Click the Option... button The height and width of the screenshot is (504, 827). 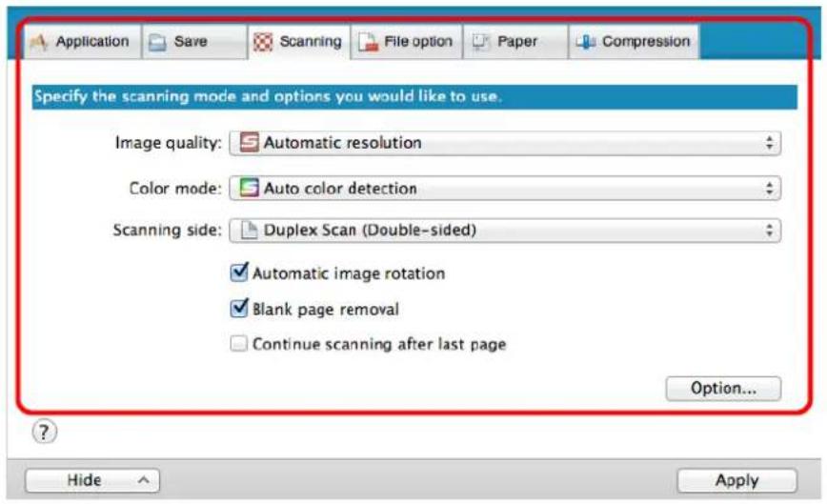[x=723, y=389]
